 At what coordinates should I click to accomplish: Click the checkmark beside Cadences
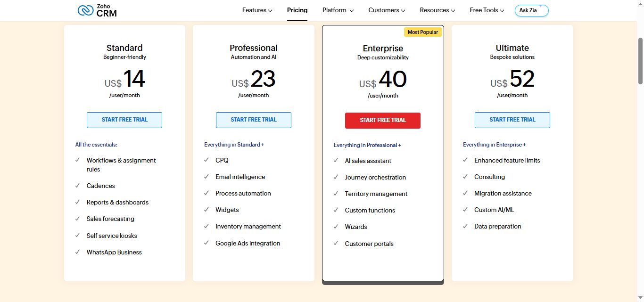coord(77,186)
